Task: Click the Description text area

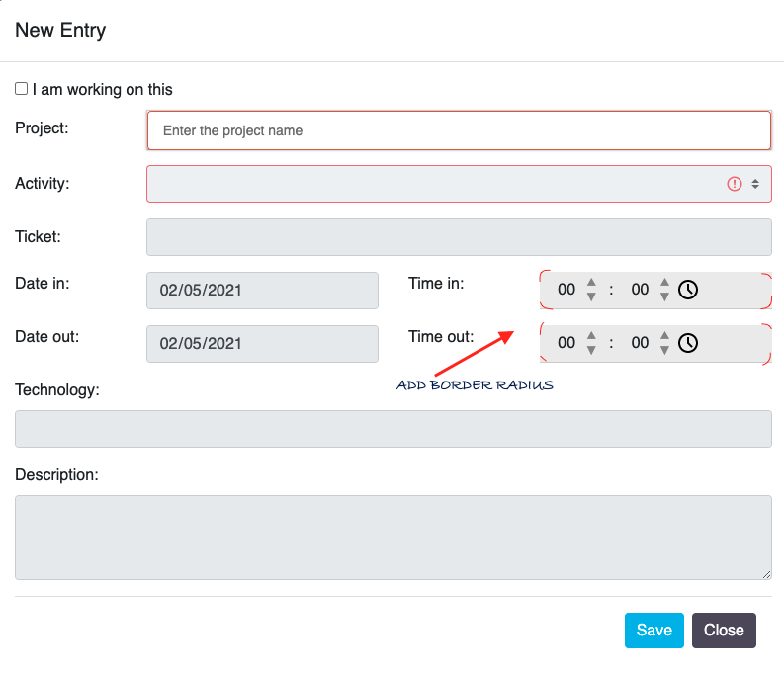Action: tap(393, 538)
